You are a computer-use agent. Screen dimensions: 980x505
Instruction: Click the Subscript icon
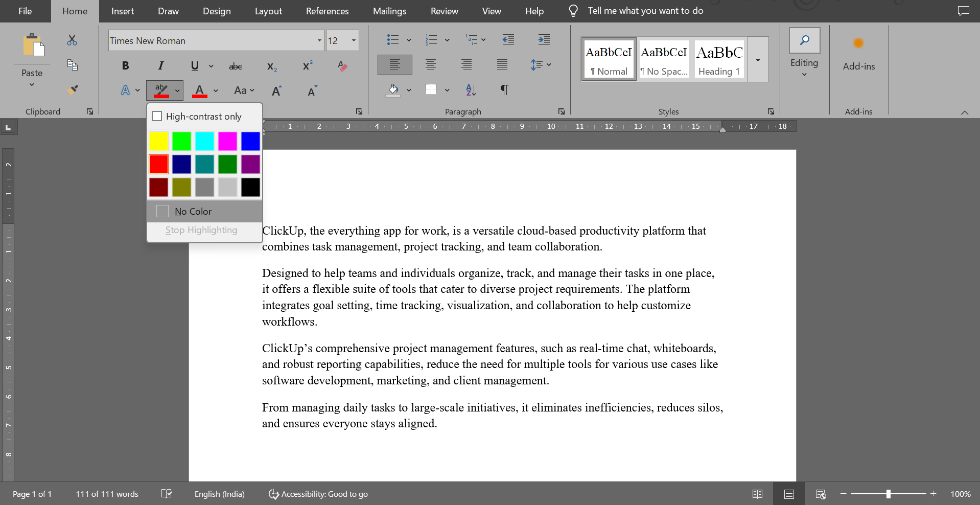pos(271,66)
